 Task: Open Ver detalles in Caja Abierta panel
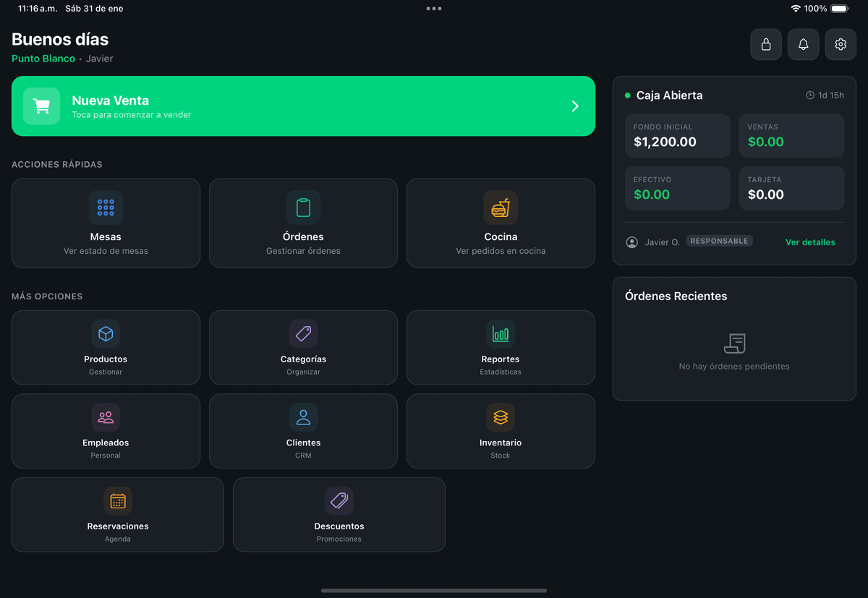[809, 242]
